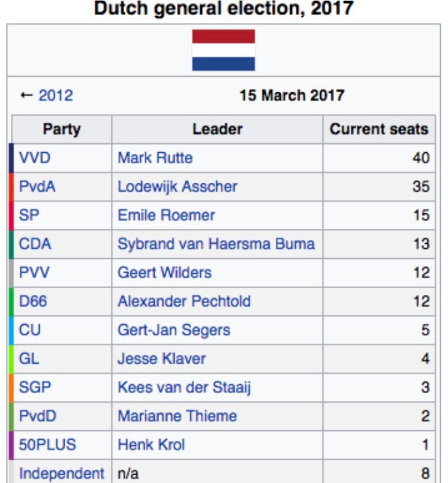448x483 pixels.
Task: Click the purple 50PLUS color bar
Action: coord(11,445)
